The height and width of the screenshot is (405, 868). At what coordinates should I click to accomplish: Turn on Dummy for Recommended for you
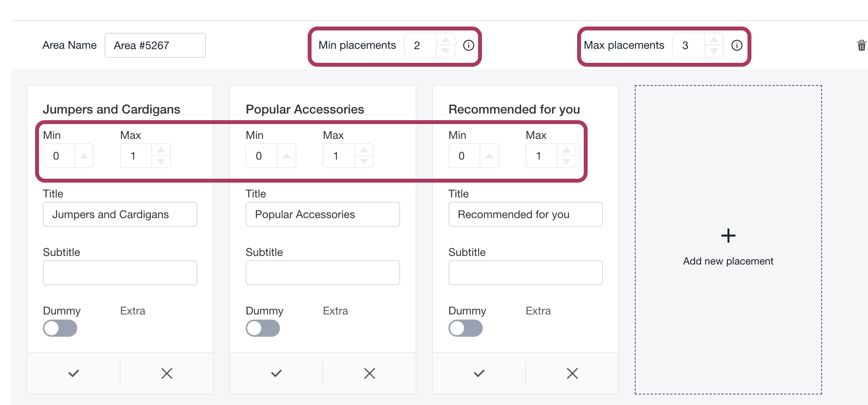pyautogui.click(x=466, y=328)
